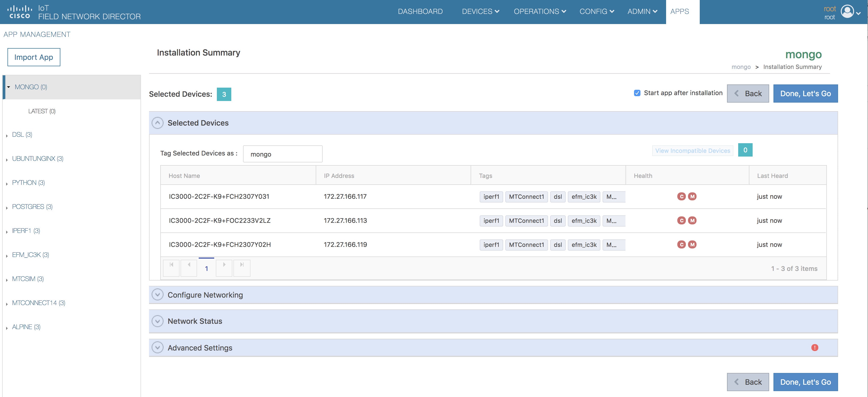Click host name IC3000-2C2F-K9+FOC2233V2LZ
This screenshot has width=868, height=397.
[220, 220]
